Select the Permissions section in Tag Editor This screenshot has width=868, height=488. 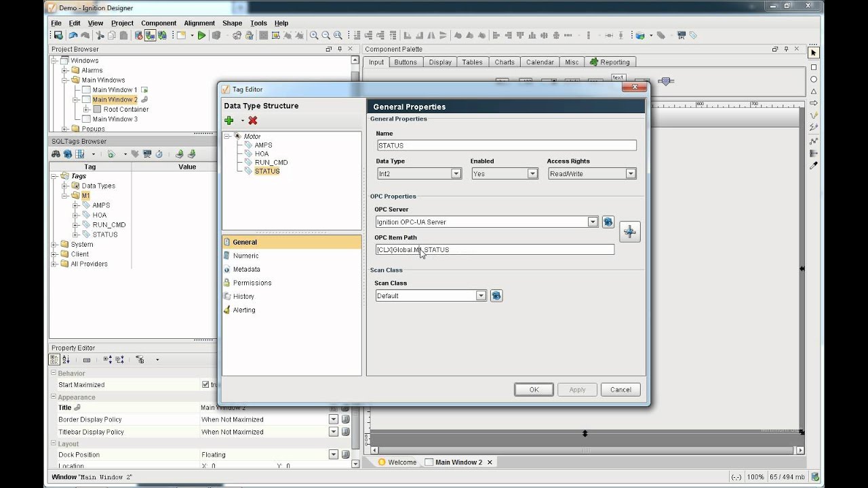[x=292, y=283]
